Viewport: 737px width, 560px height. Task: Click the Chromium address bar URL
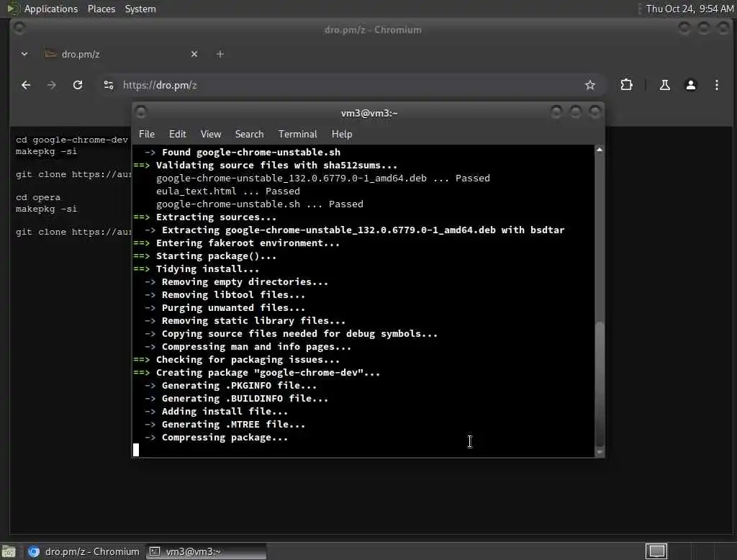pos(160,85)
